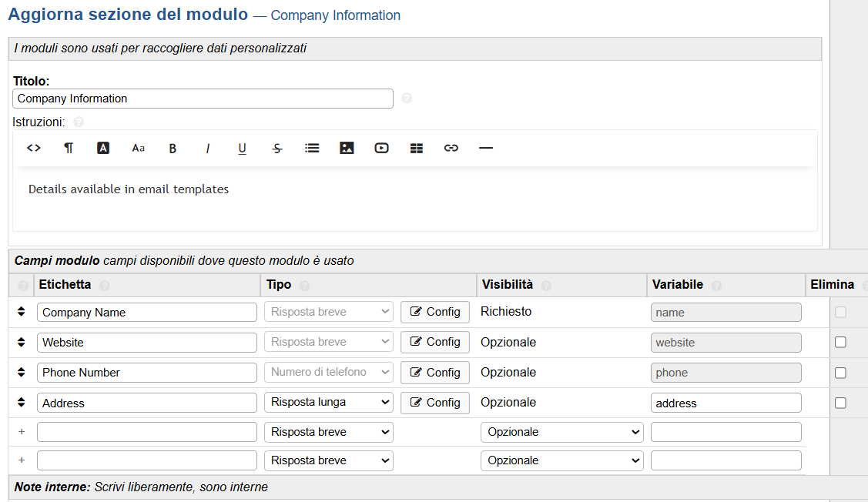
Task: Insert an image using the toolbar
Action: (347, 148)
